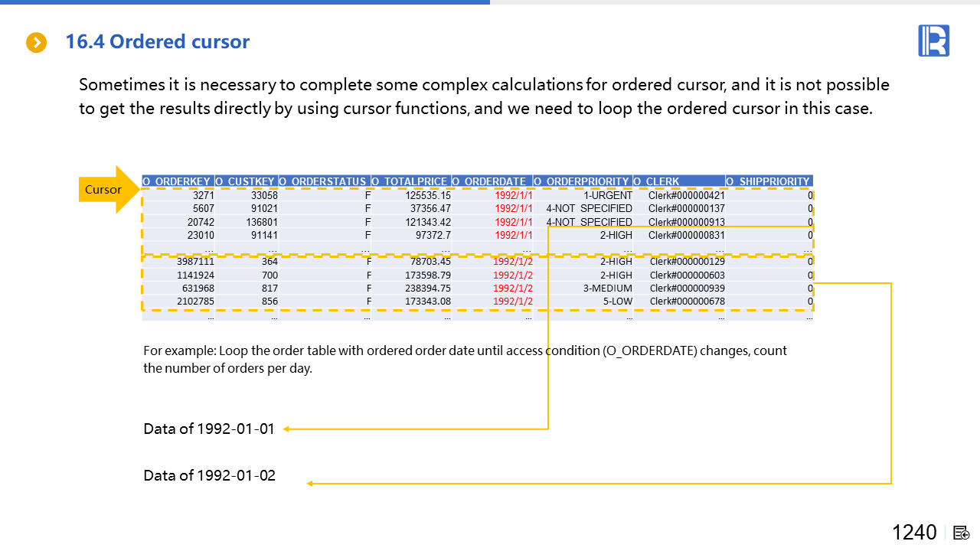Select the O_ORDERPRIORITY column header
The width and height of the screenshot is (980, 551).
pos(582,181)
